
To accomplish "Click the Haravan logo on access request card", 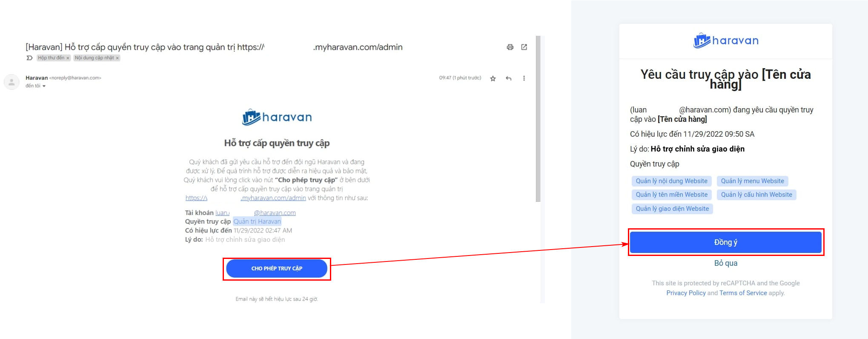I will [726, 41].
